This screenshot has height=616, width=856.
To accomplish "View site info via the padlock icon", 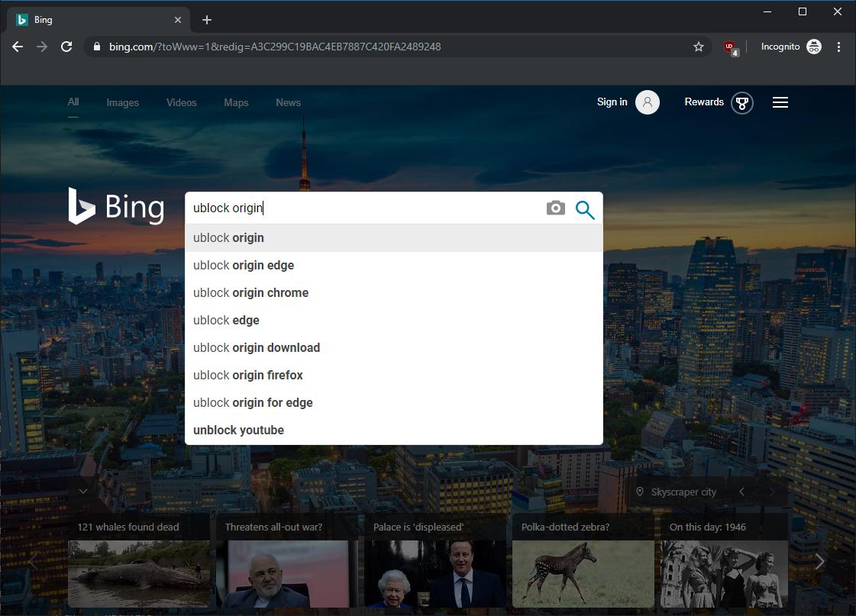I will (97, 47).
